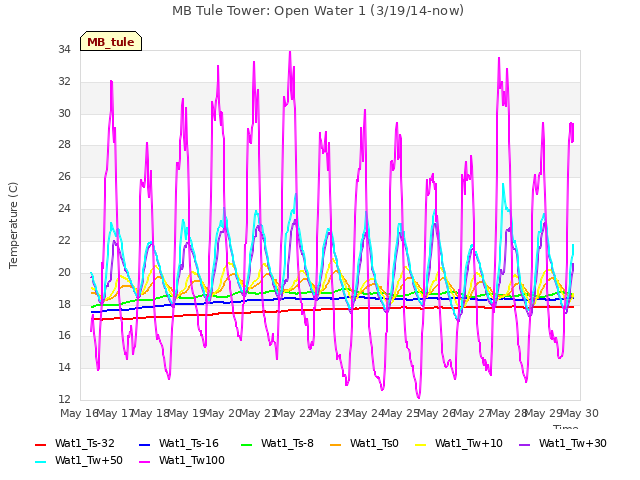Click the y-axis value 22
640x480 pixels.
(x=64, y=240)
